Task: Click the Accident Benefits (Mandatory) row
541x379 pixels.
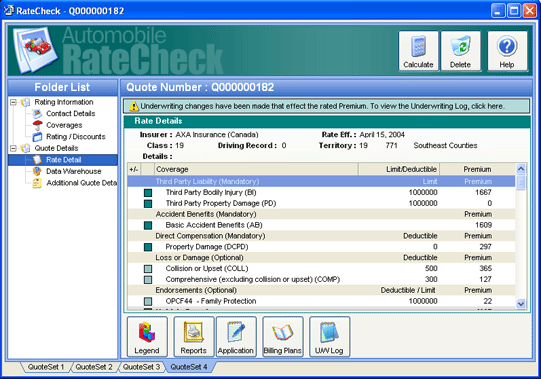Action: tap(321, 214)
